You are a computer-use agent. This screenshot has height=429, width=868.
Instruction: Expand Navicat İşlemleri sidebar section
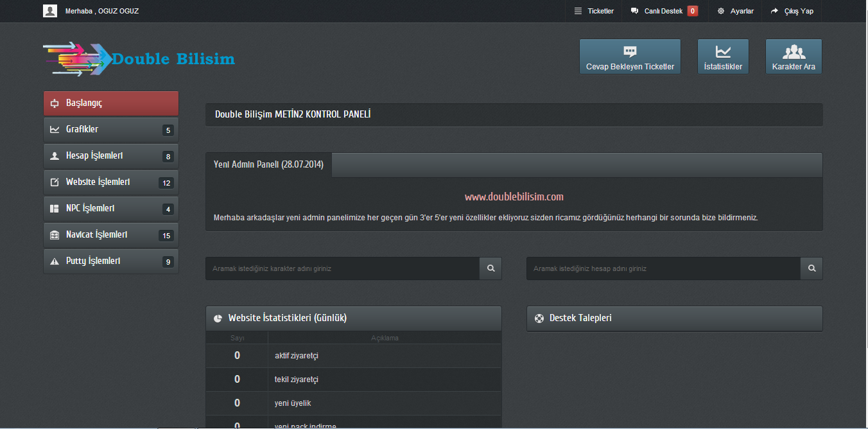pyautogui.click(x=111, y=235)
